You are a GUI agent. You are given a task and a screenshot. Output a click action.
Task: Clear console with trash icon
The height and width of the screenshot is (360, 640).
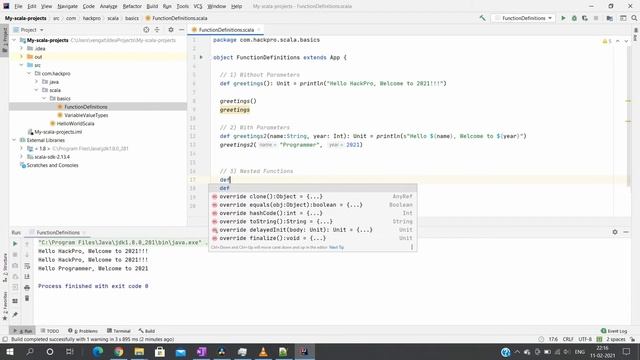[x=27, y=298]
